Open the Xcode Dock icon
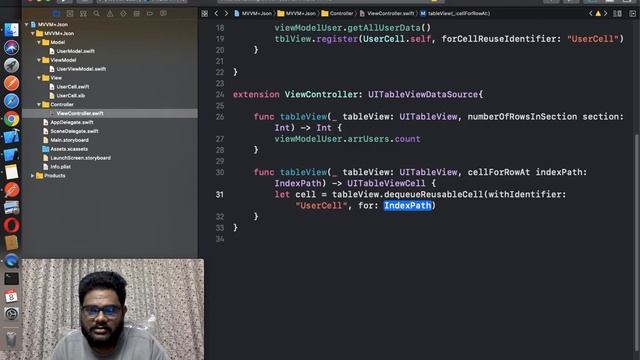The height and width of the screenshot is (360, 640). pyautogui.click(x=11, y=136)
